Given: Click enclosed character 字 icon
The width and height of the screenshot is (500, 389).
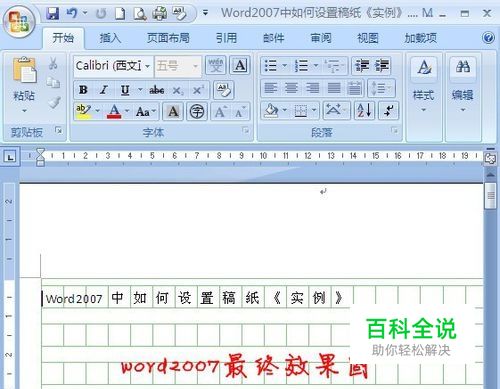Looking at the screenshot, I should coord(197,111).
